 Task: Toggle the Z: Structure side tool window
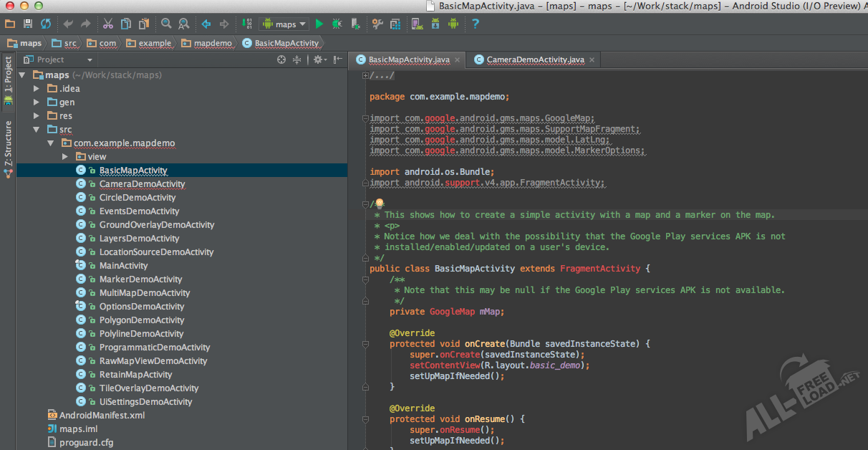click(8, 143)
